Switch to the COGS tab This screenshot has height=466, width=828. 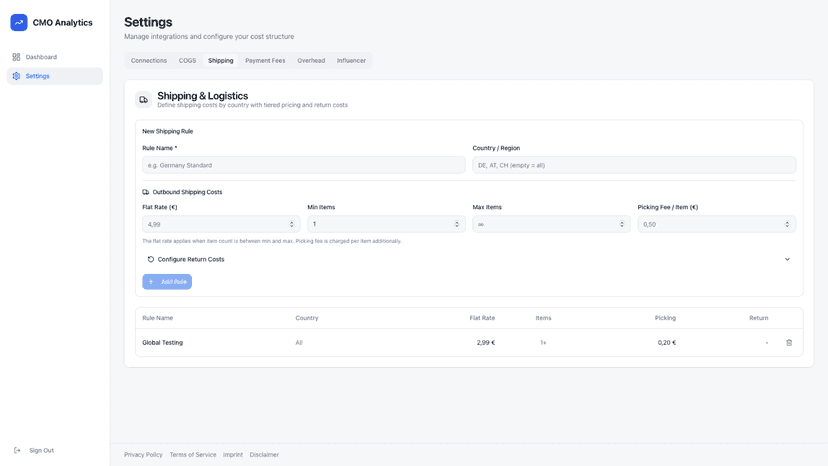click(187, 61)
